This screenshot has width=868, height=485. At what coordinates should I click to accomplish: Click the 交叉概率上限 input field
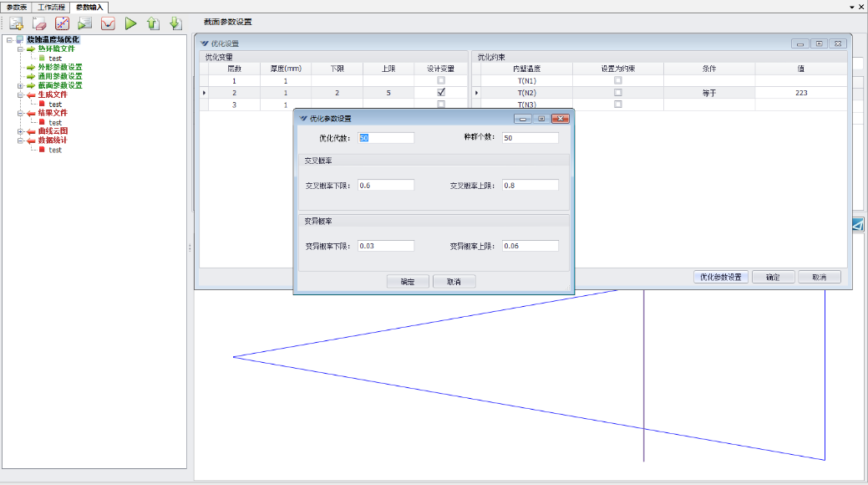pyautogui.click(x=530, y=185)
